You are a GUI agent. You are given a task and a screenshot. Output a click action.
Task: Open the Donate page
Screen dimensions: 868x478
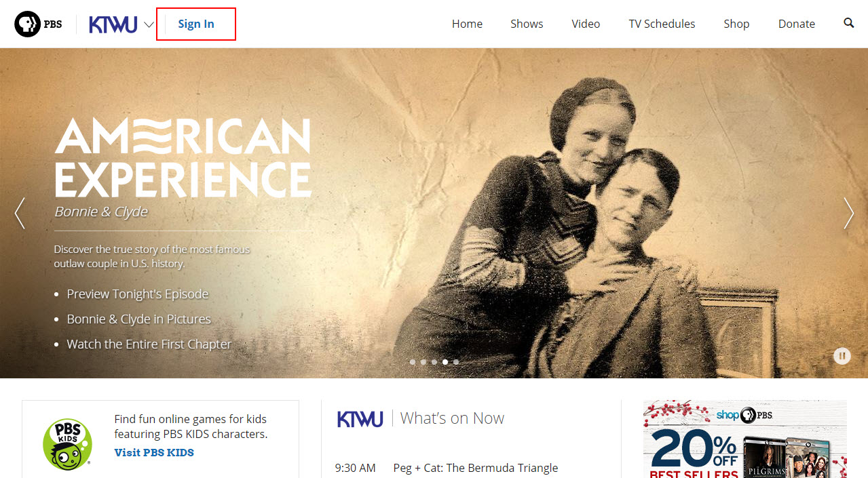coord(797,24)
